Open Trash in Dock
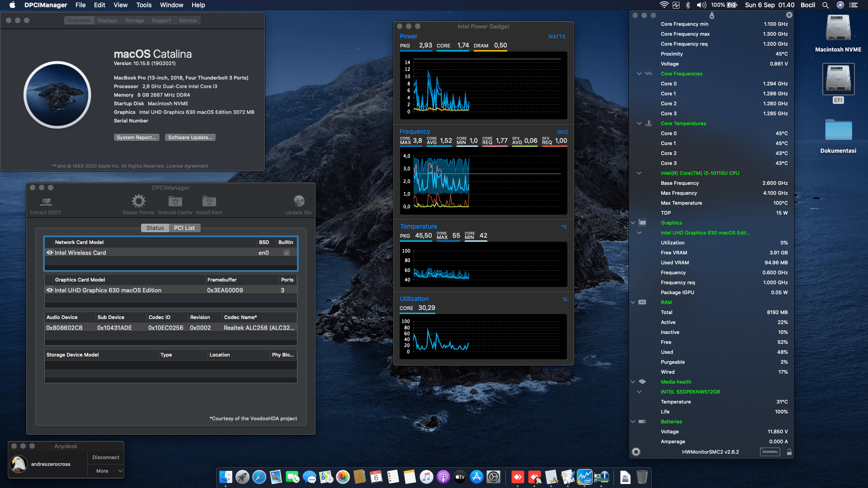The width and height of the screenshot is (868, 488). 642,477
